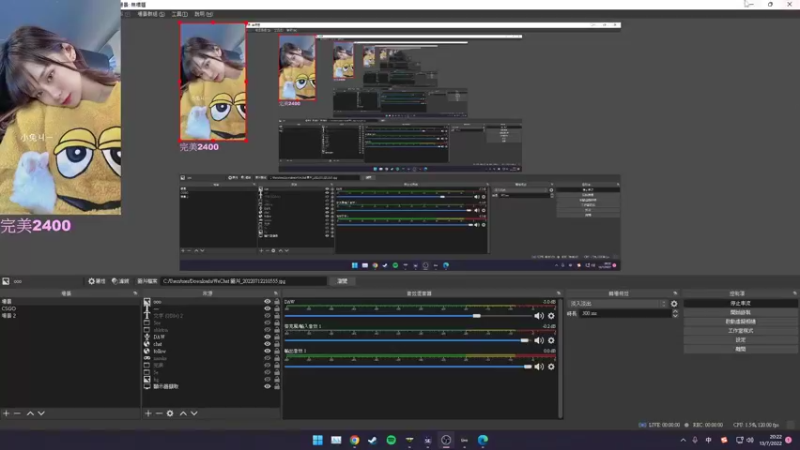Open audio settings gear for DAW track
This screenshot has width=800, height=450.
point(551,316)
